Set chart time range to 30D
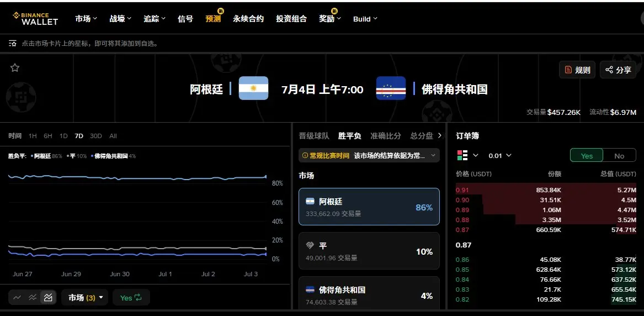The image size is (644, 316). [95, 135]
